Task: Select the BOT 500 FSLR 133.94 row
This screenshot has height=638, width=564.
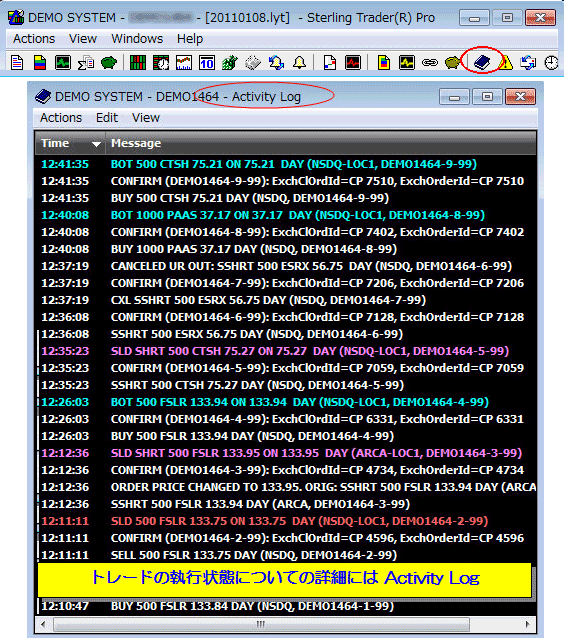Action: [x=286, y=402]
